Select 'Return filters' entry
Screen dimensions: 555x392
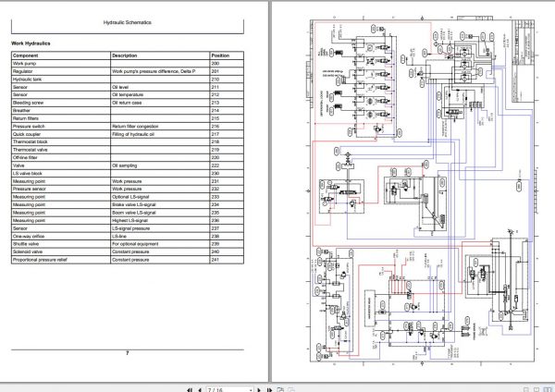coord(26,118)
